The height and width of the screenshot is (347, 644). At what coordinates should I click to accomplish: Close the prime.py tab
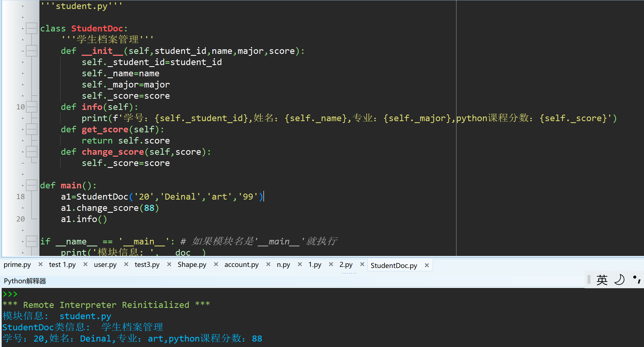41,264
